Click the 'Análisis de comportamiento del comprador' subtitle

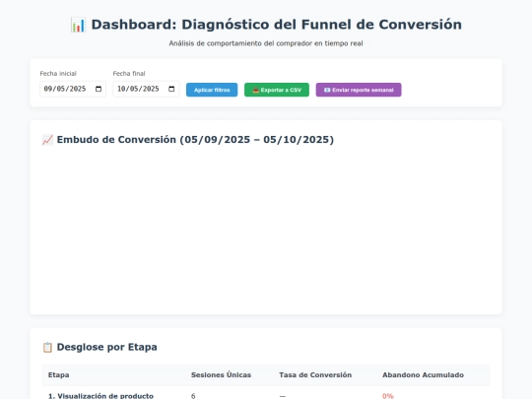pos(266,43)
